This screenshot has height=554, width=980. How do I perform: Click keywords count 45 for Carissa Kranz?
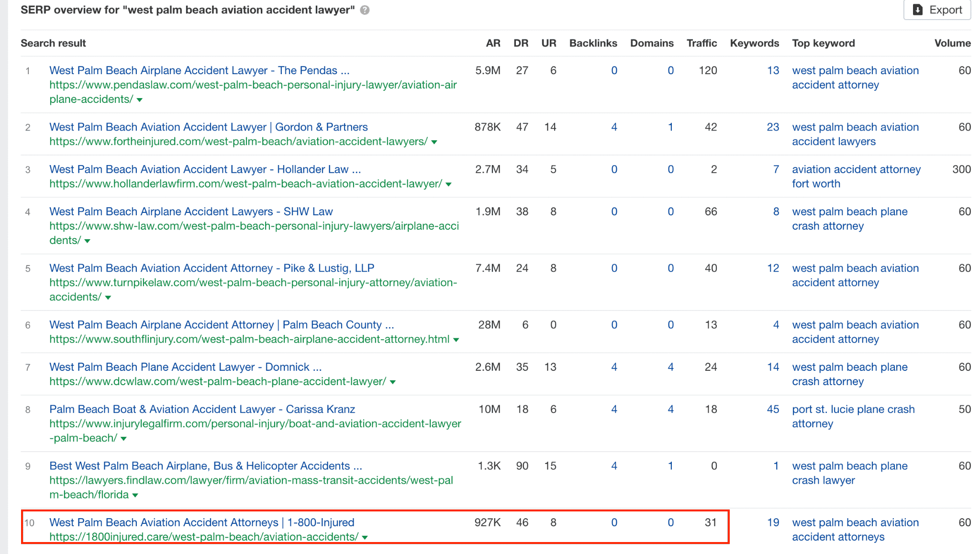[773, 409]
